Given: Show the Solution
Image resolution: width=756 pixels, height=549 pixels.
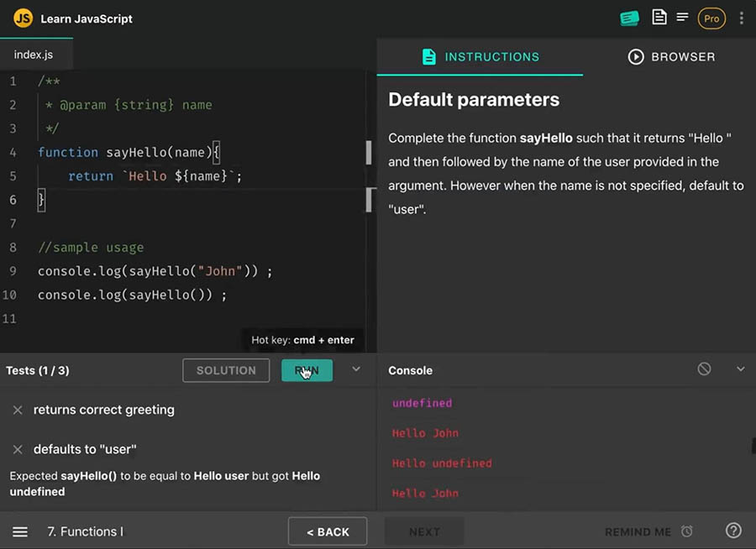Looking at the screenshot, I should pos(226,370).
